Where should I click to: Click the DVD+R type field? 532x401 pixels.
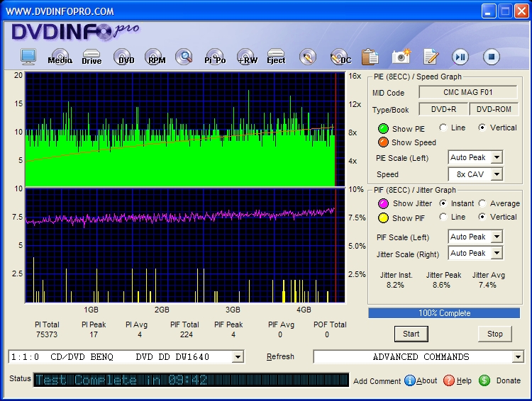click(x=443, y=110)
